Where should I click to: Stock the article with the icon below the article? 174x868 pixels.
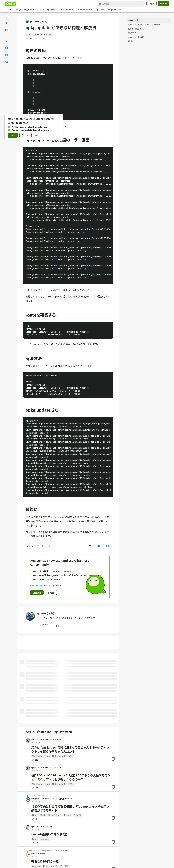click(38, 546)
